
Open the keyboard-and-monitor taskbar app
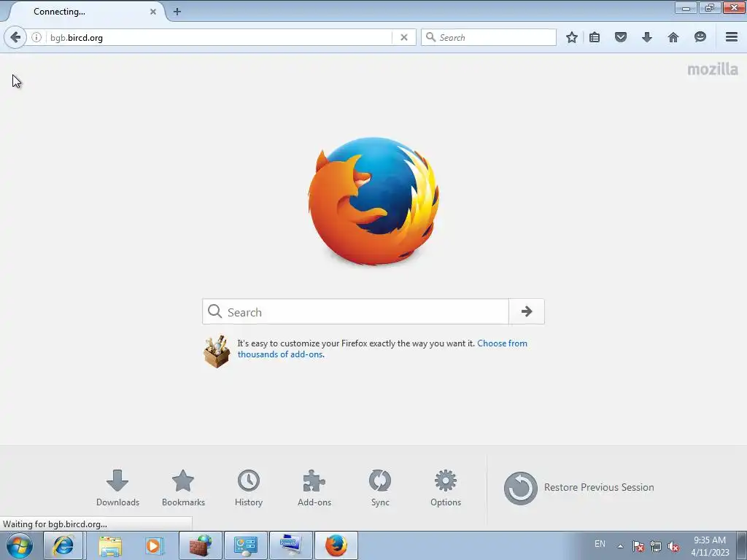click(x=291, y=545)
